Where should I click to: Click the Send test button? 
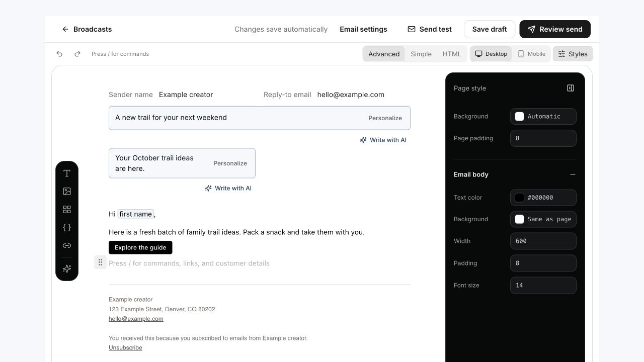(x=430, y=29)
